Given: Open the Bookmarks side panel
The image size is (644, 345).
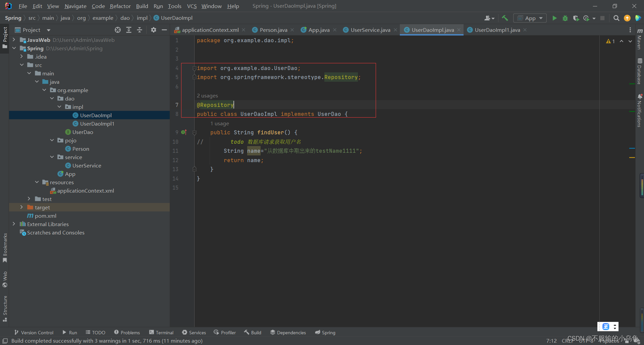Looking at the screenshot, I should pos(5,248).
